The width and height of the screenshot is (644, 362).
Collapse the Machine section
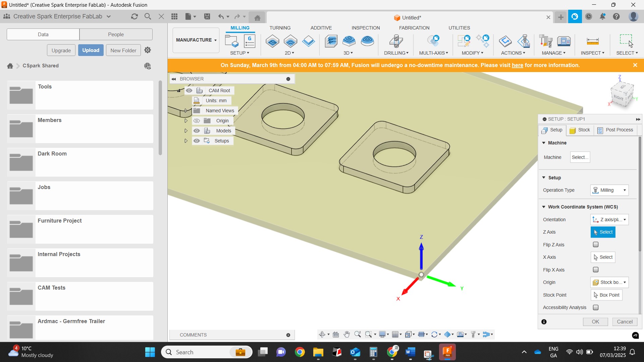click(544, 143)
